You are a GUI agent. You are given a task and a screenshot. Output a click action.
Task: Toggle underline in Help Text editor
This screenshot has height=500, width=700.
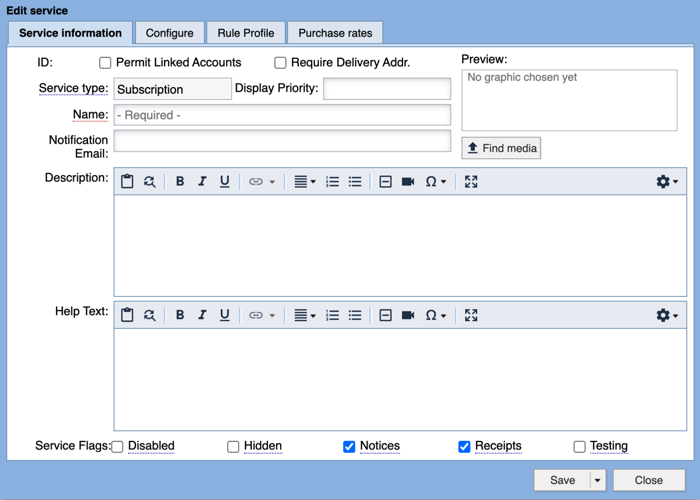(x=225, y=315)
